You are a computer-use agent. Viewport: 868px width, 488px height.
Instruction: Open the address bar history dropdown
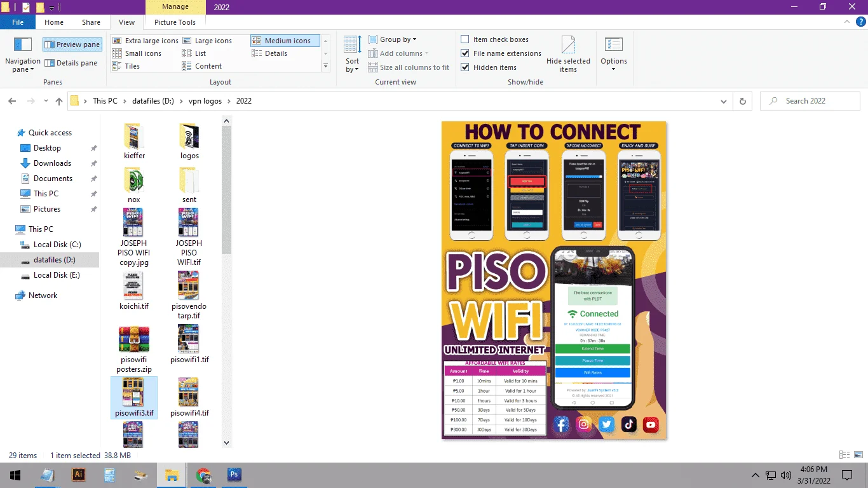tap(724, 101)
